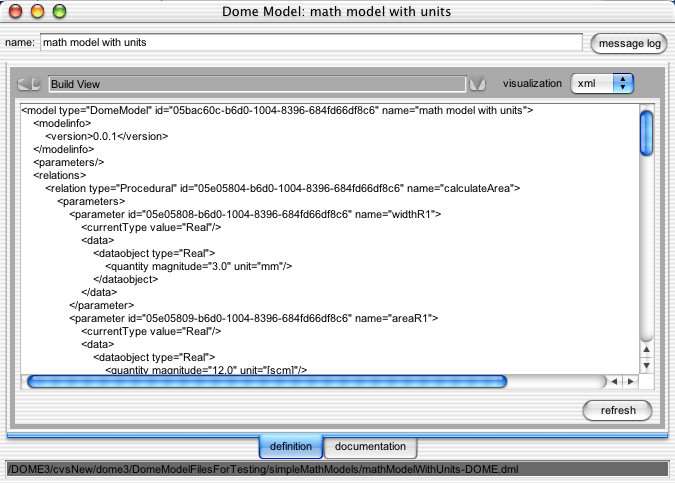The width and height of the screenshot is (675, 483).
Task: Click the green zoom window button
Action: pos(59,11)
